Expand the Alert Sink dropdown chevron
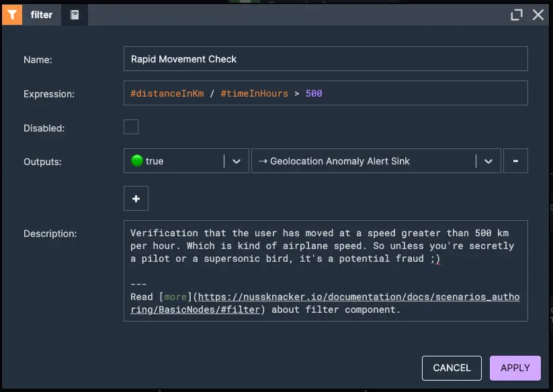Viewport: 553px width, 392px height. click(x=488, y=161)
